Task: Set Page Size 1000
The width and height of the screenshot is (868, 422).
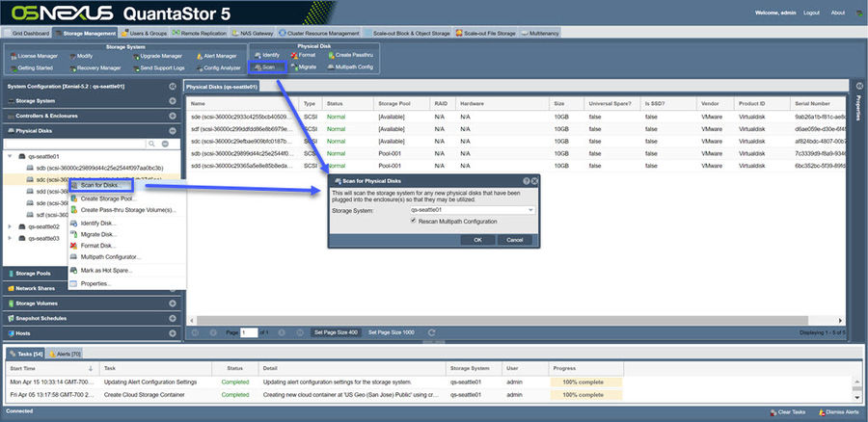Action: (392, 332)
